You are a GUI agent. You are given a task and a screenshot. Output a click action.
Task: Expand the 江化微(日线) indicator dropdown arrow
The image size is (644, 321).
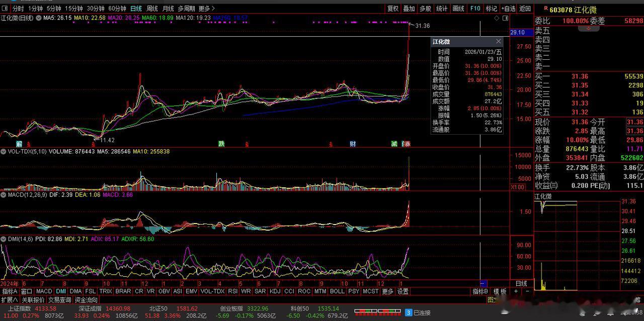coord(39,18)
